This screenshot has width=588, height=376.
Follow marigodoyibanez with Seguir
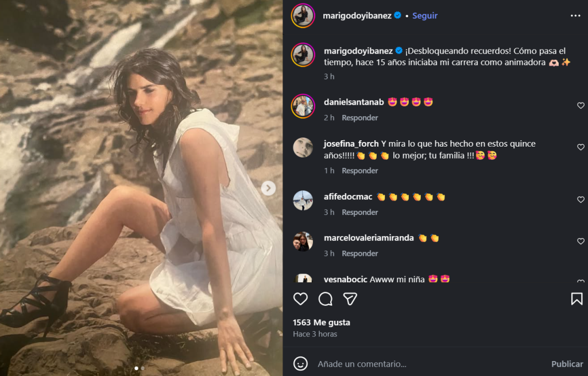click(425, 16)
